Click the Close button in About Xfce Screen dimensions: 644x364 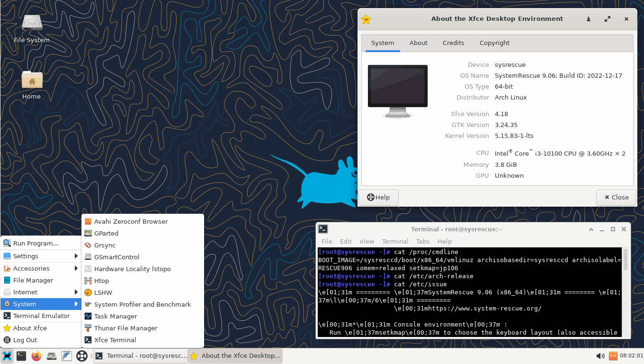[x=616, y=197]
